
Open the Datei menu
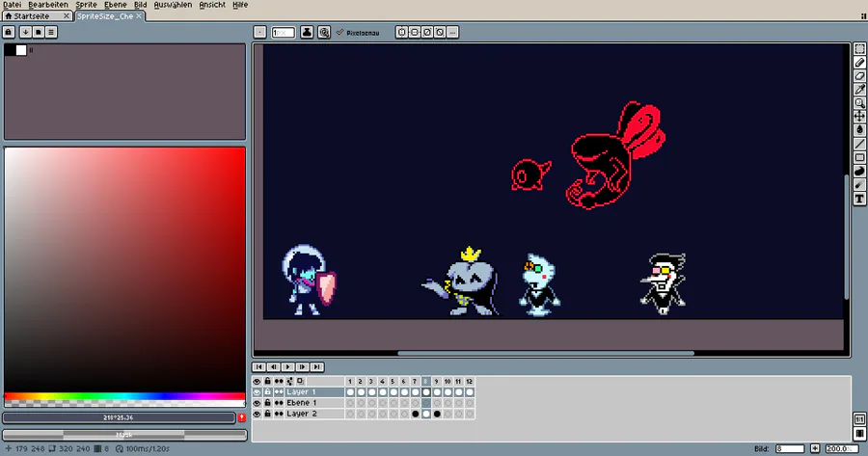(x=13, y=5)
